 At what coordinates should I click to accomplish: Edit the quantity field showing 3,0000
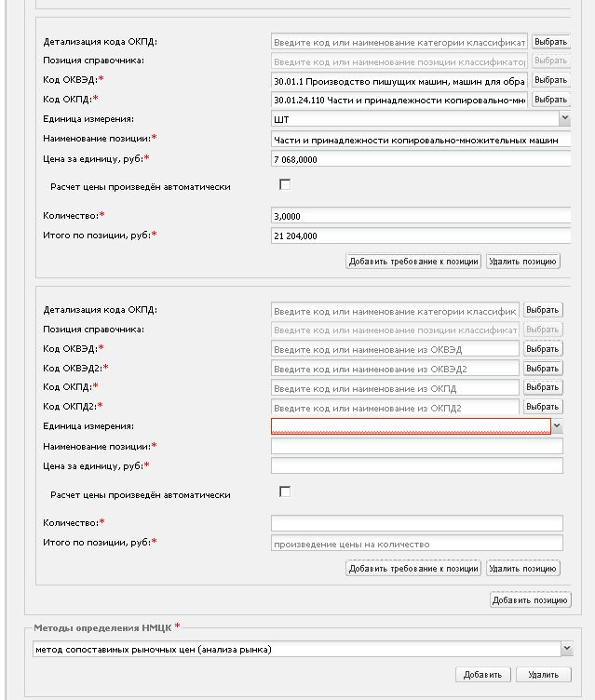[x=421, y=216]
